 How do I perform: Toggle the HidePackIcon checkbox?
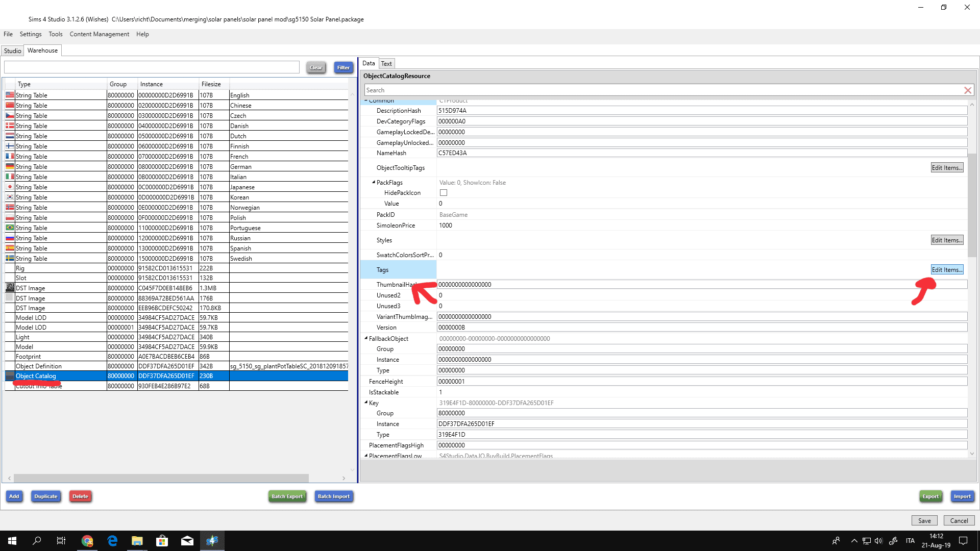tap(443, 193)
